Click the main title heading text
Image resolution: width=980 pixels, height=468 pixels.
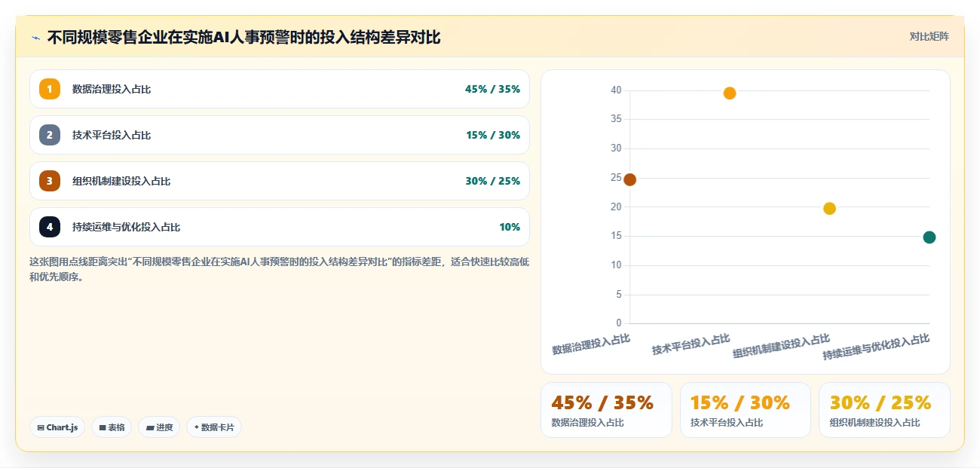(243, 37)
